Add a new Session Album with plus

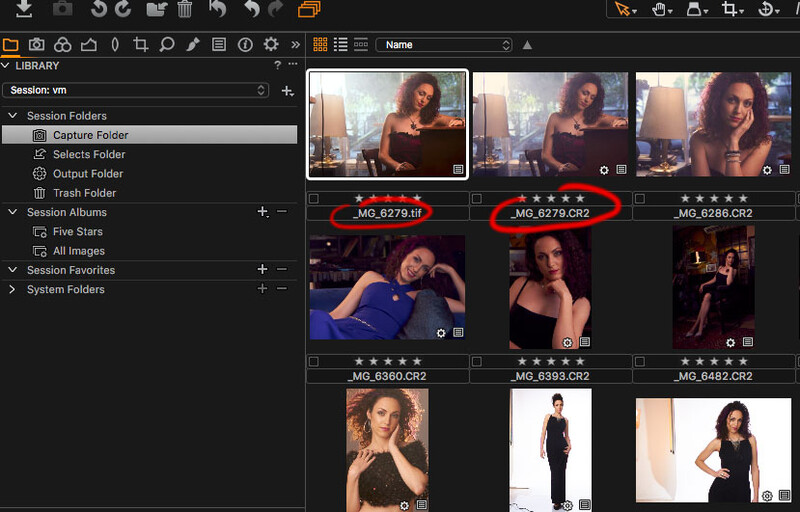point(262,212)
